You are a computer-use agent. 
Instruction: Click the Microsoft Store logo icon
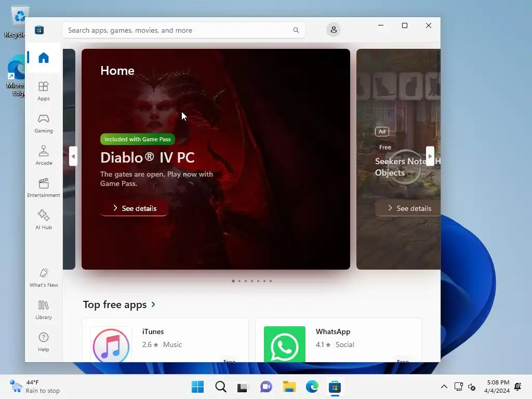point(39,30)
